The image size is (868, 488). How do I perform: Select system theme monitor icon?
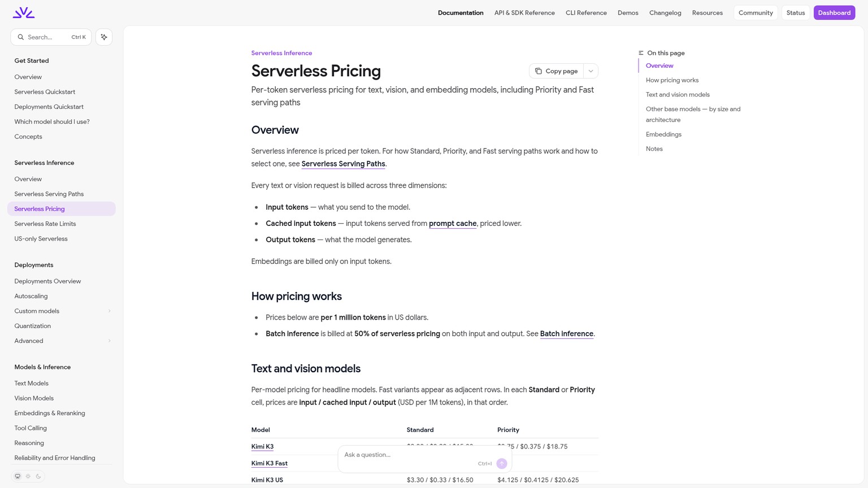(x=18, y=476)
